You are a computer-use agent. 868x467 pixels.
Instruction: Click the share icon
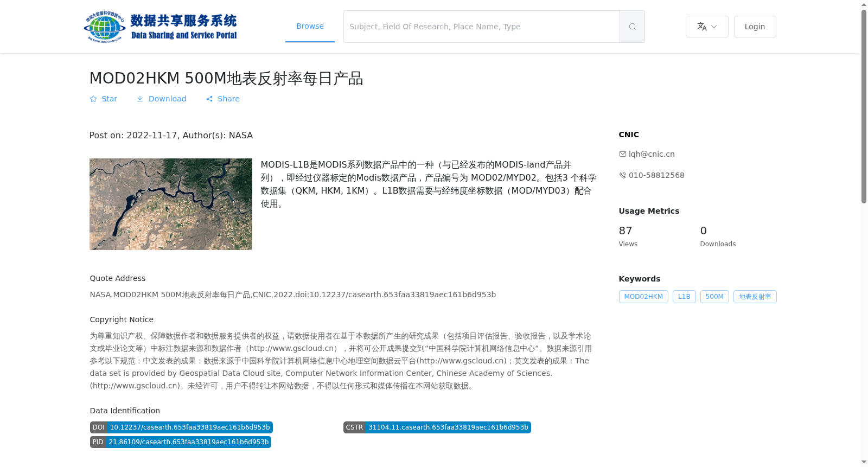pos(209,99)
